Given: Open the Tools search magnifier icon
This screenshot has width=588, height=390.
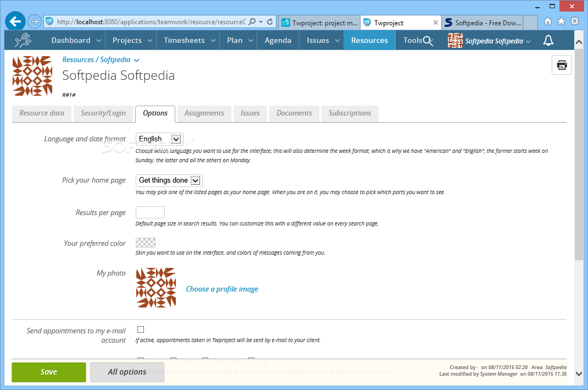Looking at the screenshot, I should click(428, 41).
